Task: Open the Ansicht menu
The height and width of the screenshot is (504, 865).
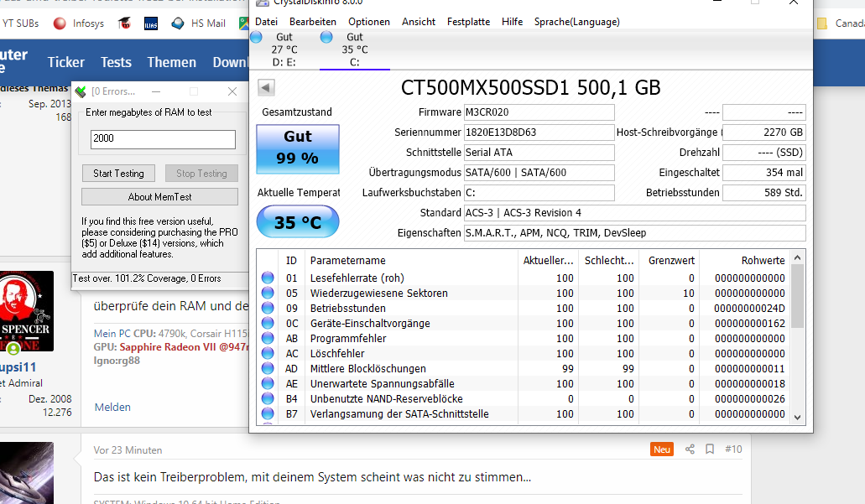Action: [x=418, y=22]
